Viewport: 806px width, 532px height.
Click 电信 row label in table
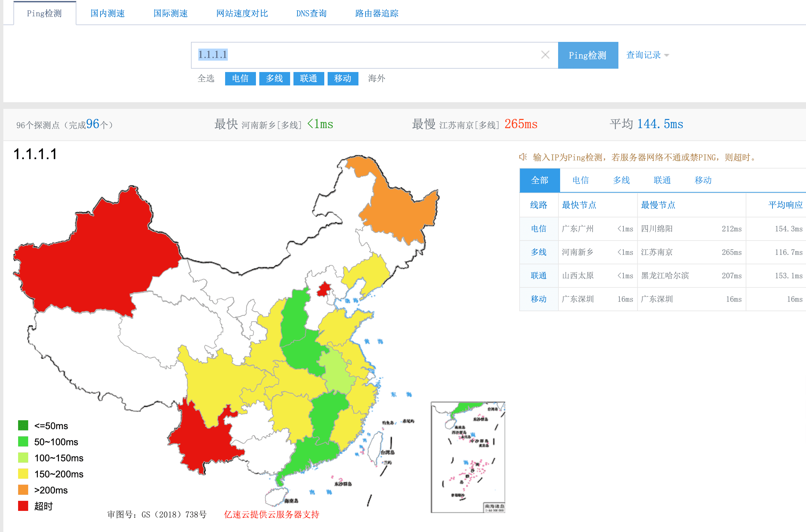click(539, 229)
